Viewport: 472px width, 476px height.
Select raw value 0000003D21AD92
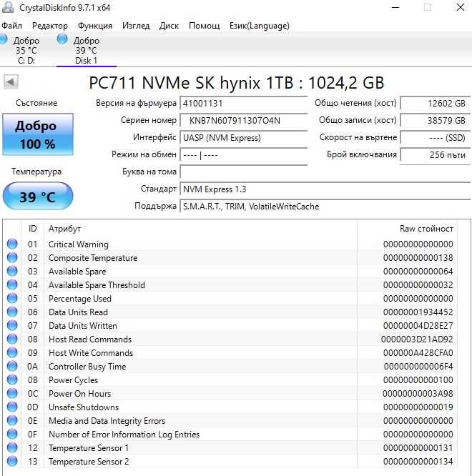point(417,339)
